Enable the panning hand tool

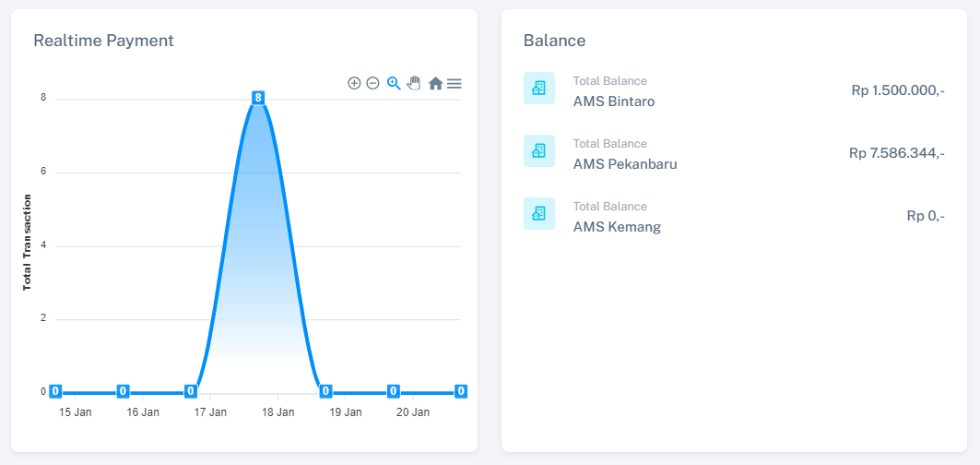(x=414, y=83)
